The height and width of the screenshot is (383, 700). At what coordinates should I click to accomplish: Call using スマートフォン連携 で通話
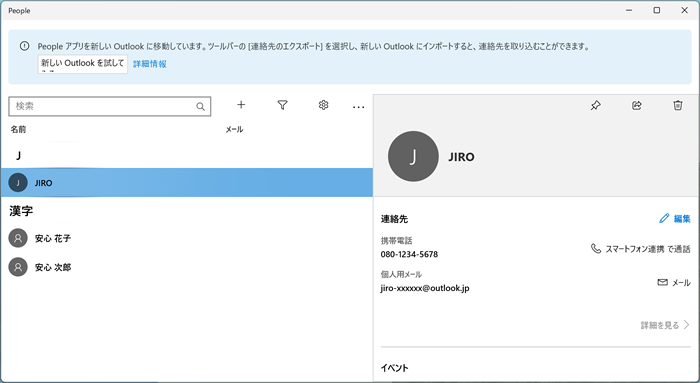[x=641, y=249]
